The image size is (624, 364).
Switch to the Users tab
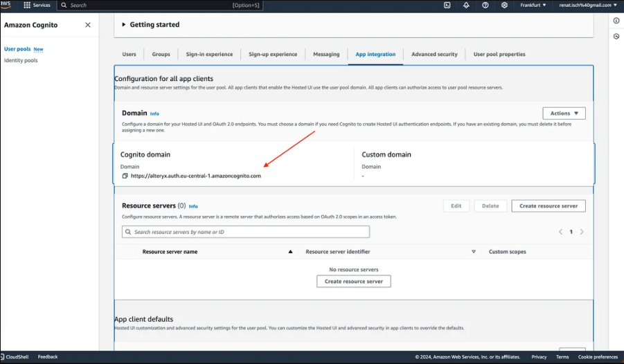click(129, 54)
